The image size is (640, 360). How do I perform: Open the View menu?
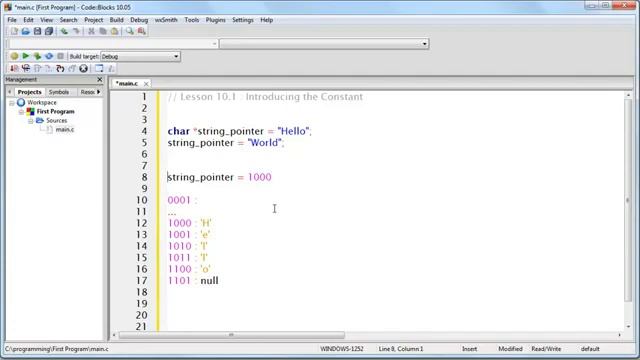pos(46,20)
